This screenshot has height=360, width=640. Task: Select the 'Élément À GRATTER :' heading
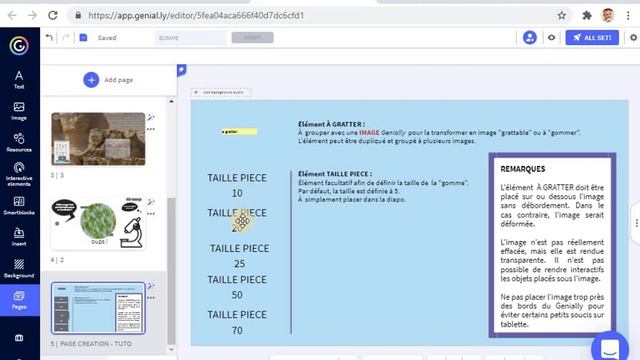331,124
